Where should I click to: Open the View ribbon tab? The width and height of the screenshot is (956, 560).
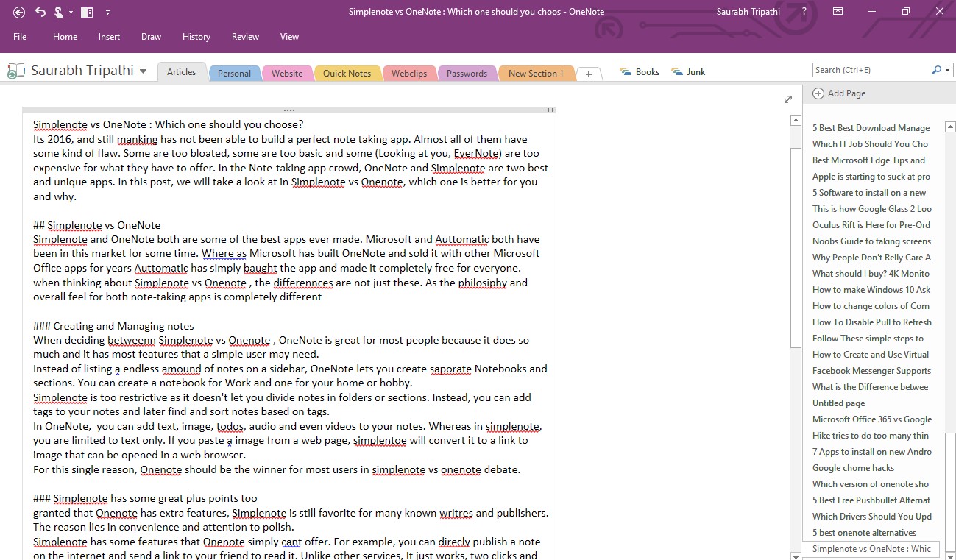coord(289,37)
